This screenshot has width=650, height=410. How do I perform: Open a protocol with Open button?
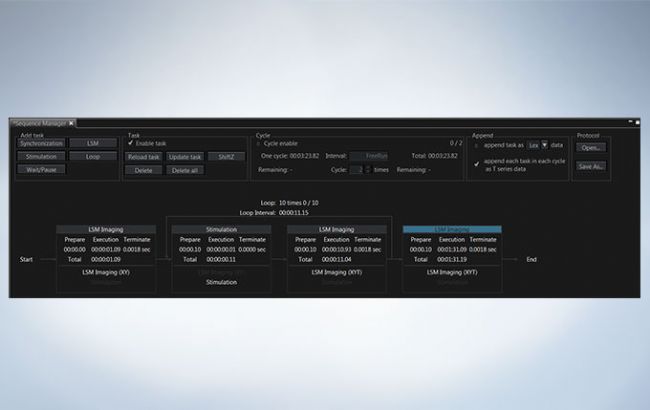(x=591, y=147)
